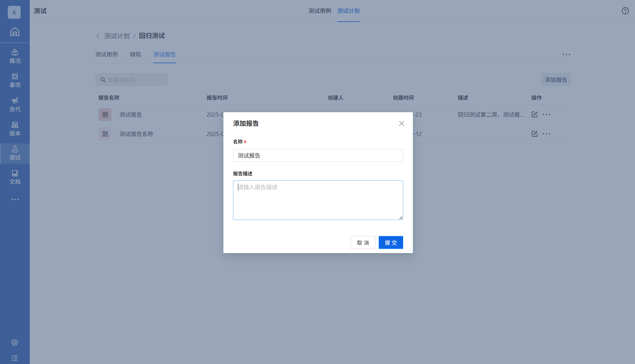Click the 提交 submit button
635x364 pixels.
point(391,242)
